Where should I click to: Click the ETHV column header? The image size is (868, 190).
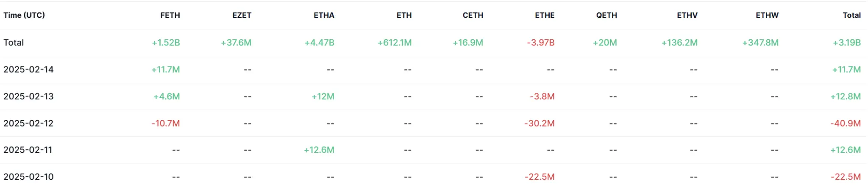687,15
